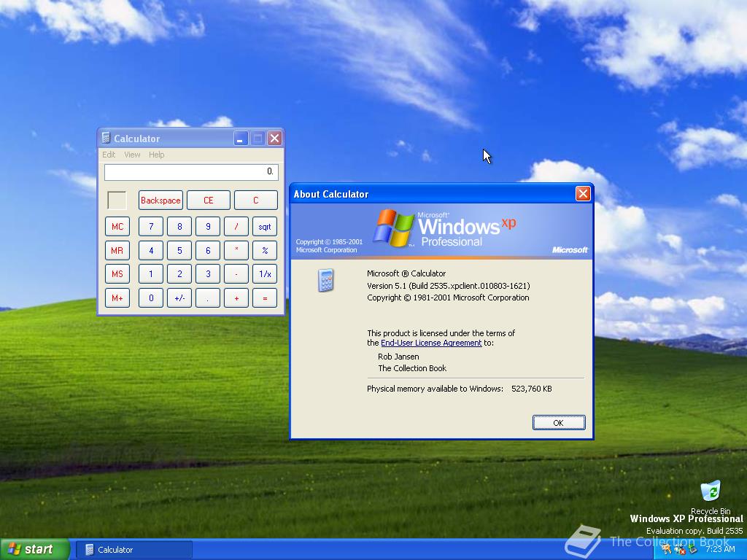Image resolution: width=747 pixels, height=560 pixels.
Task: Click the physical memory 523,760 KB value
Action: coord(532,389)
